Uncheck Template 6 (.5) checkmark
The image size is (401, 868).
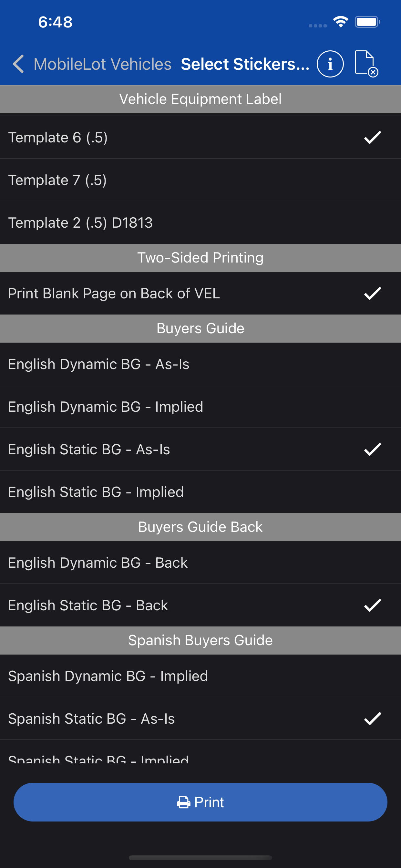click(x=372, y=138)
